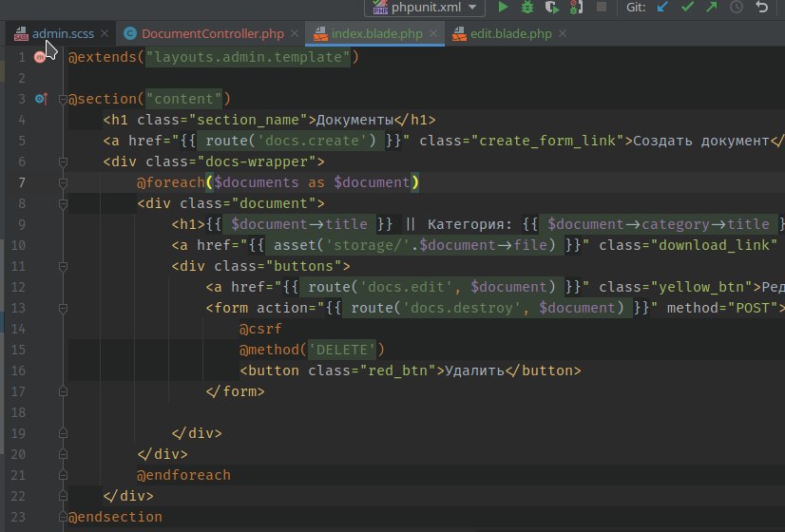Run with coverage using the shield icon
The image size is (785, 532).
coord(551,8)
